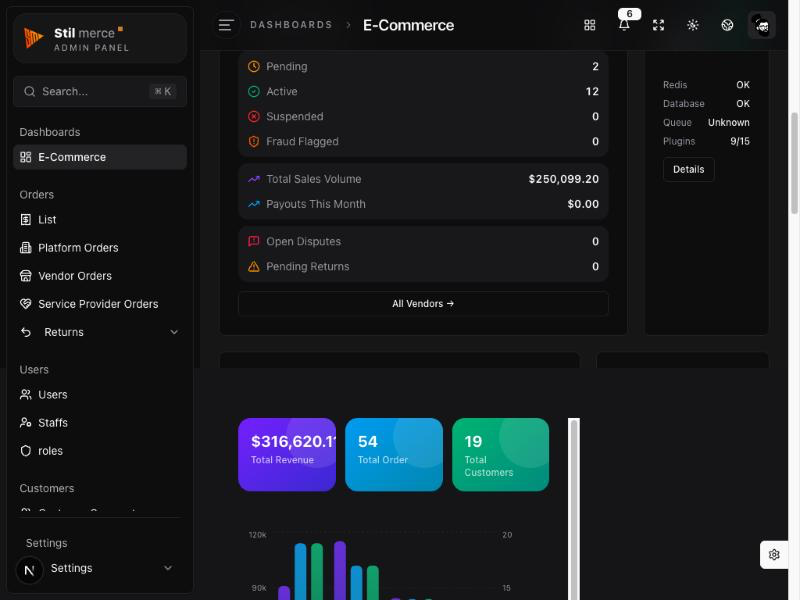Expand the Returns submenu

100,332
